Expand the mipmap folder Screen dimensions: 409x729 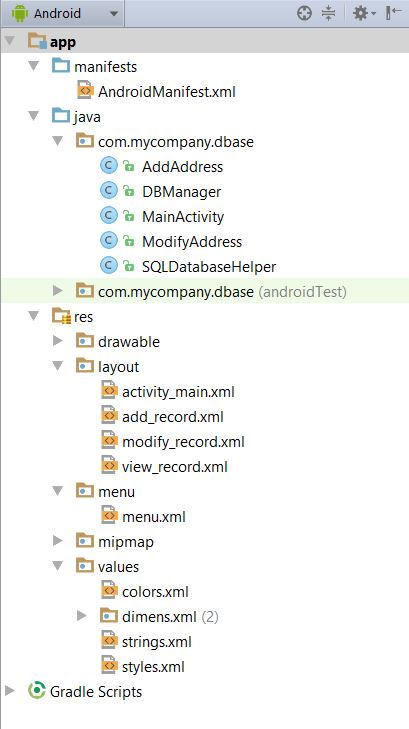(x=58, y=541)
